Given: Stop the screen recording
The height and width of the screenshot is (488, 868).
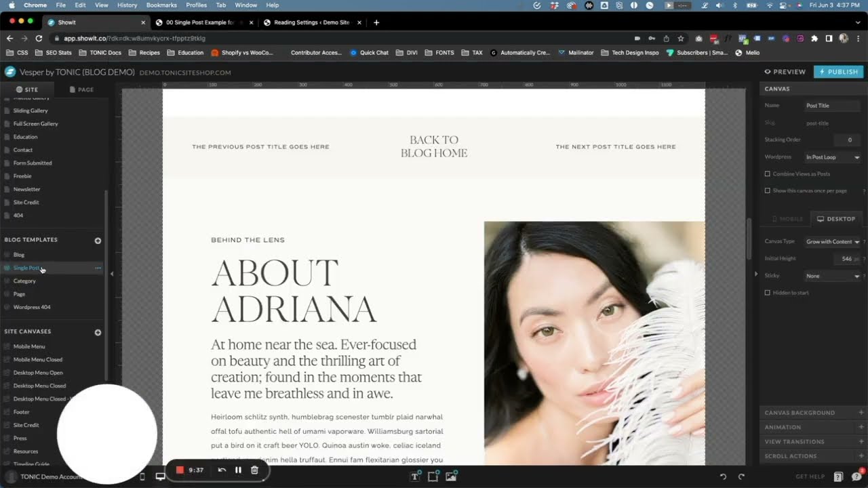Looking at the screenshot, I should (180, 470).
